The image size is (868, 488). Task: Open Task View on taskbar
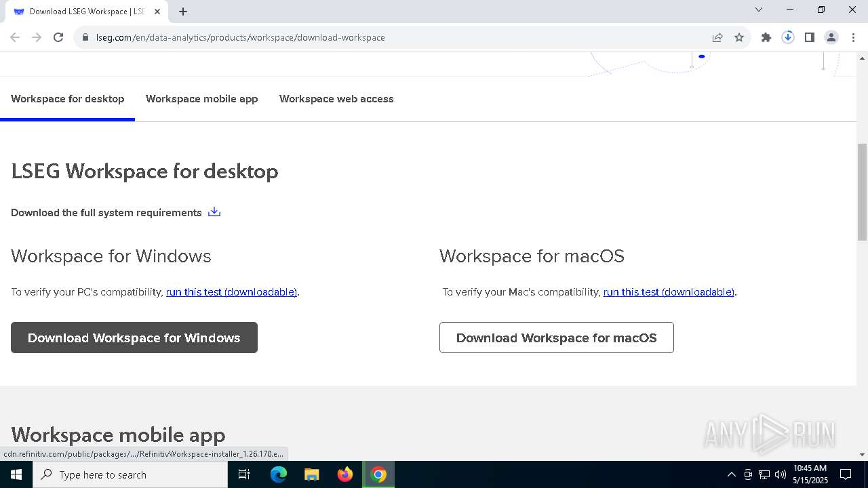click(x=244, y=474)
